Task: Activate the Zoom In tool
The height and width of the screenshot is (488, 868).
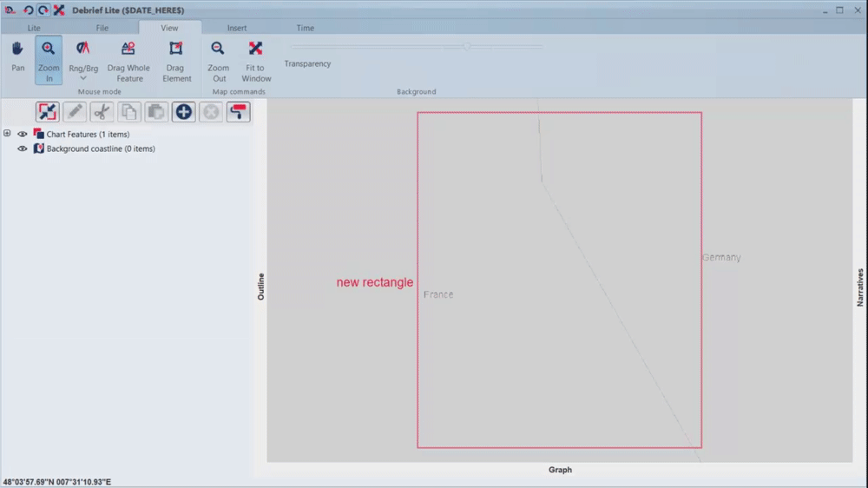Action: point(49,61)
